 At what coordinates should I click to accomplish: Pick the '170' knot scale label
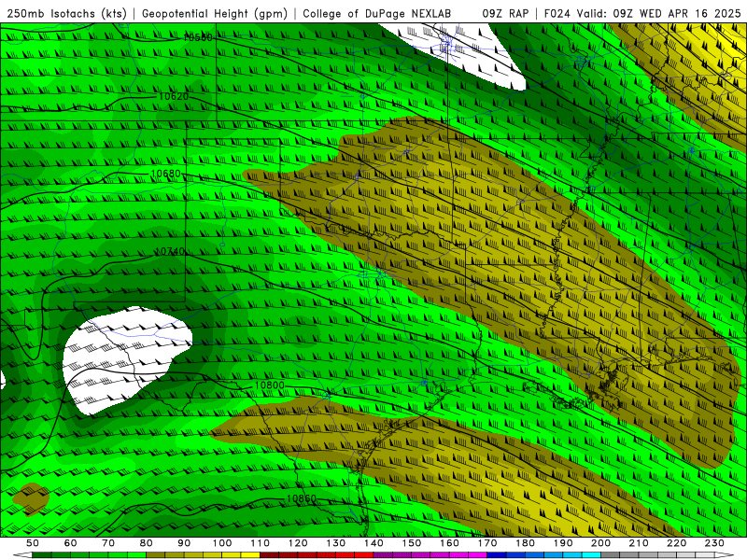pos(487,543)
